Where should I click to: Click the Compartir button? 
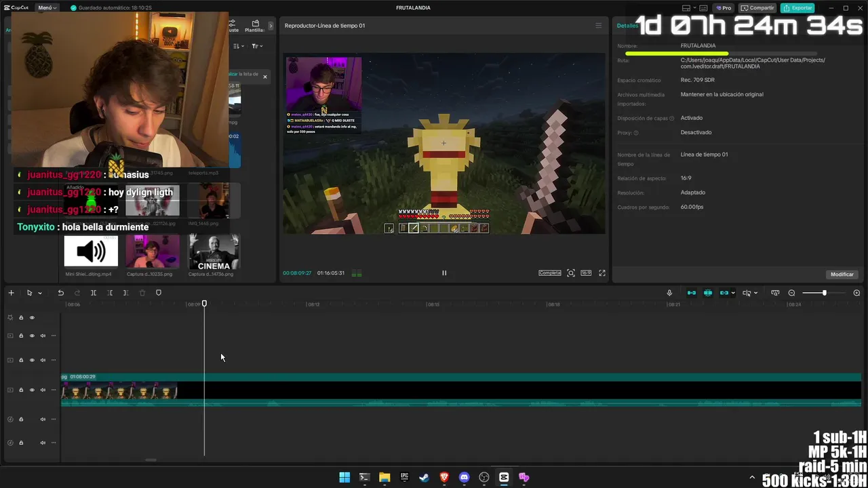[x=757, y=8]
